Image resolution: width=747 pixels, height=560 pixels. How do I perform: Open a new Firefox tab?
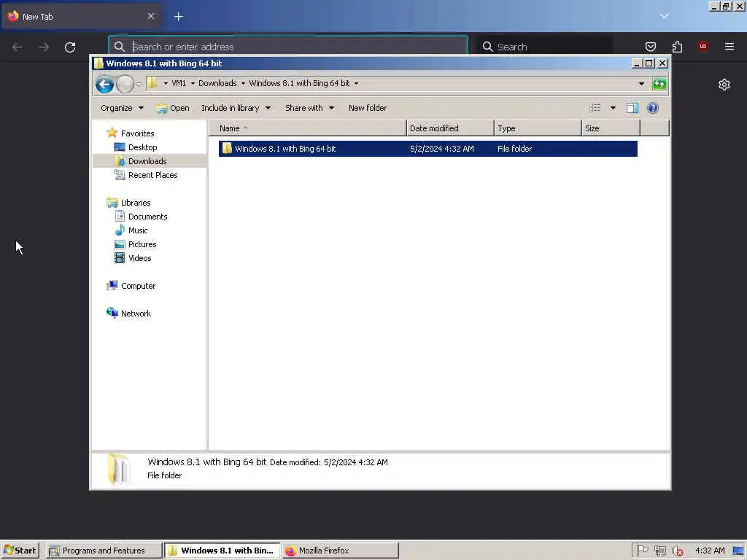coord(179,16)
